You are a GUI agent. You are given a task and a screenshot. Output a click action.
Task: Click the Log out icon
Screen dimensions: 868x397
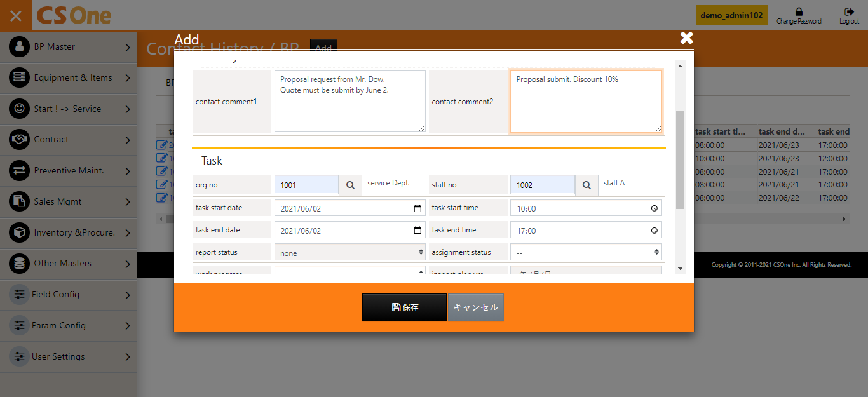pos(849,11)
